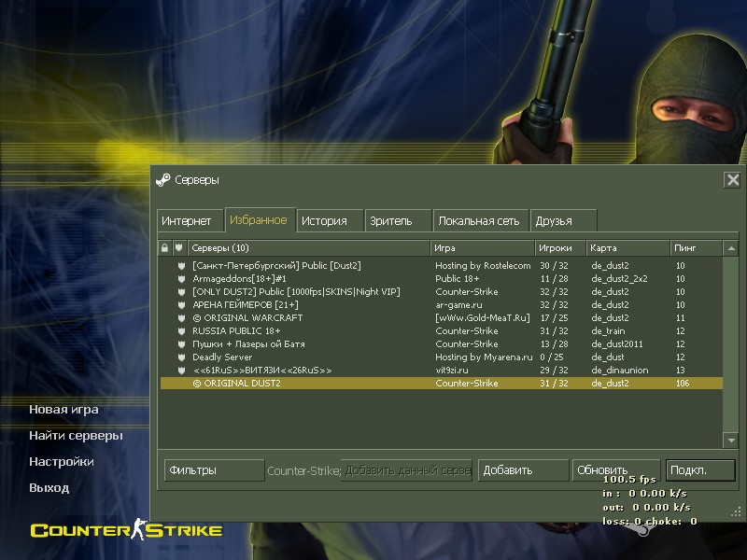
Task: Select the Зритель tab
Action: pyautogui.click(x=399, y=221)
